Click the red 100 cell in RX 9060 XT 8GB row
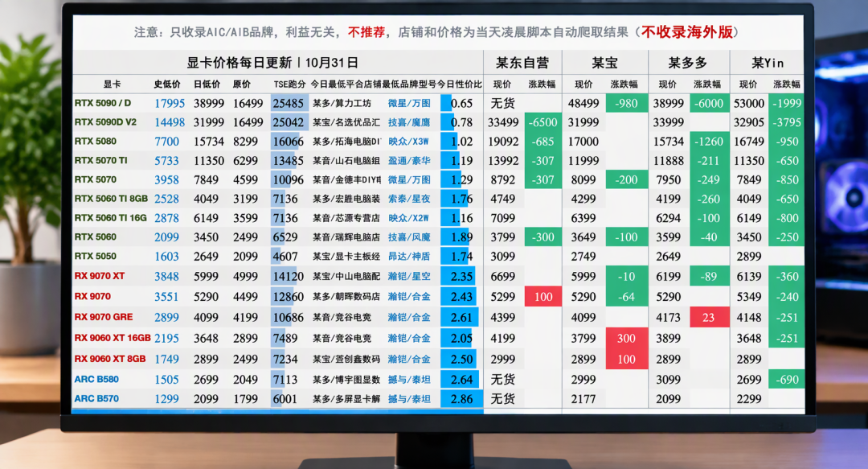 [x=627, y=360]
